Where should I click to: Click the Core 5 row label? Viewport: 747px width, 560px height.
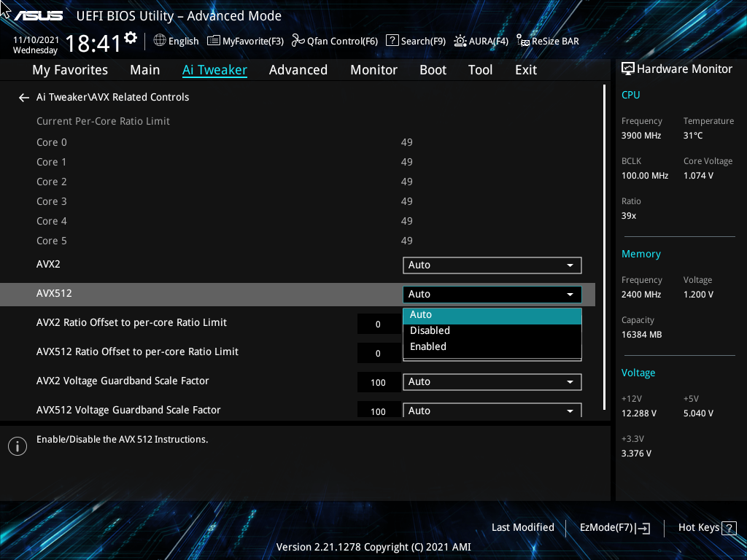(x=52, y=241)
